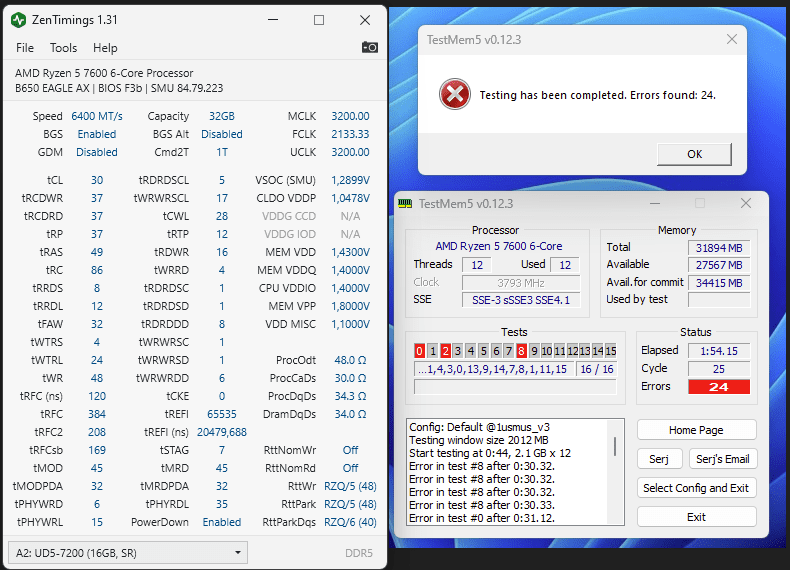Screen dimensions: 790x570
Task: Click the empty Used by test field
Action: (719, 300)
